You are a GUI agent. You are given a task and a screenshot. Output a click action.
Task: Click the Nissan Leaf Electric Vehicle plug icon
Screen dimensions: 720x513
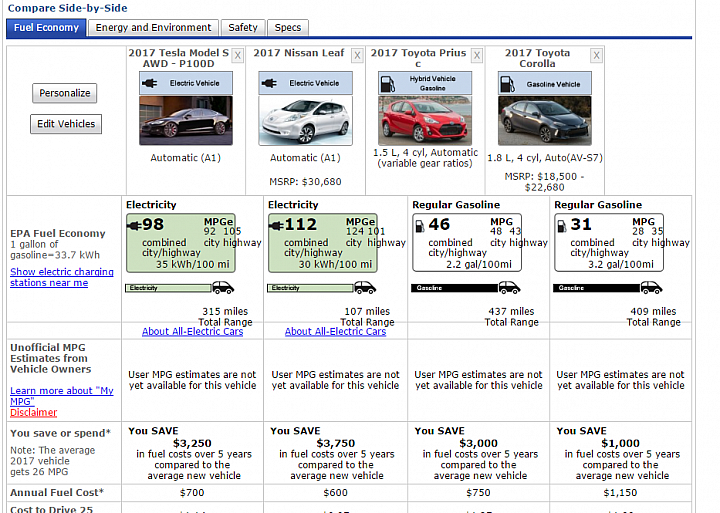(269, 83)
